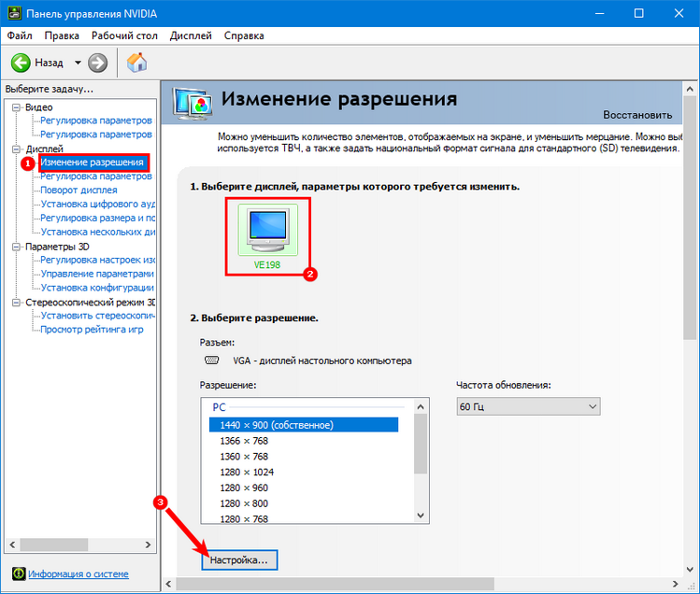Image resolution: width=700 pixels, height=594 pixels.
Task: Select Регулировка параметров under Дисплей
Action: pyautogui.click(x=96, y=177)
